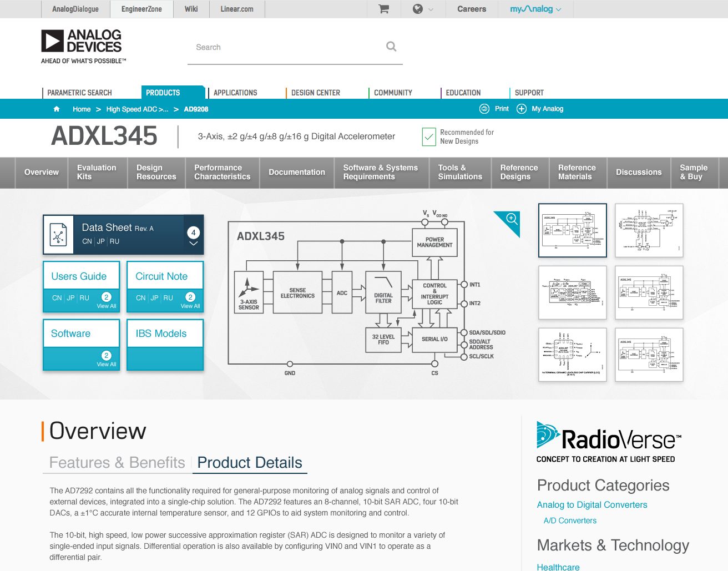728x571 pixels.
Task: Open the Wiki top tab
Action: click(191, 9)
